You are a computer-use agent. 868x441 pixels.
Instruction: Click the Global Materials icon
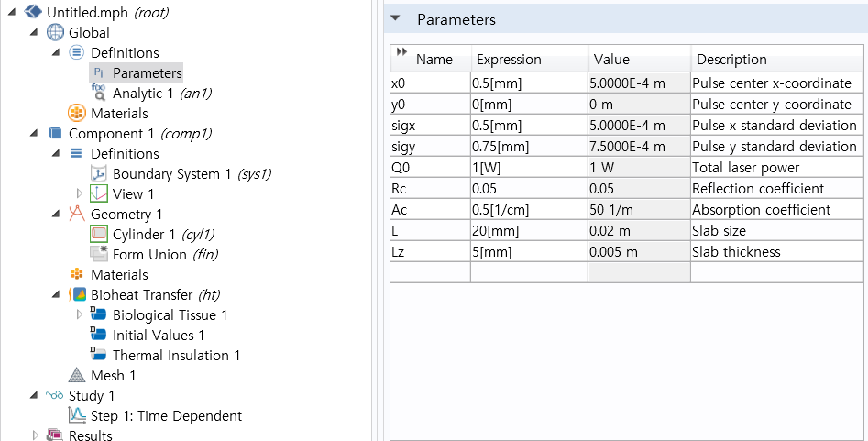(x=78, y=114)
